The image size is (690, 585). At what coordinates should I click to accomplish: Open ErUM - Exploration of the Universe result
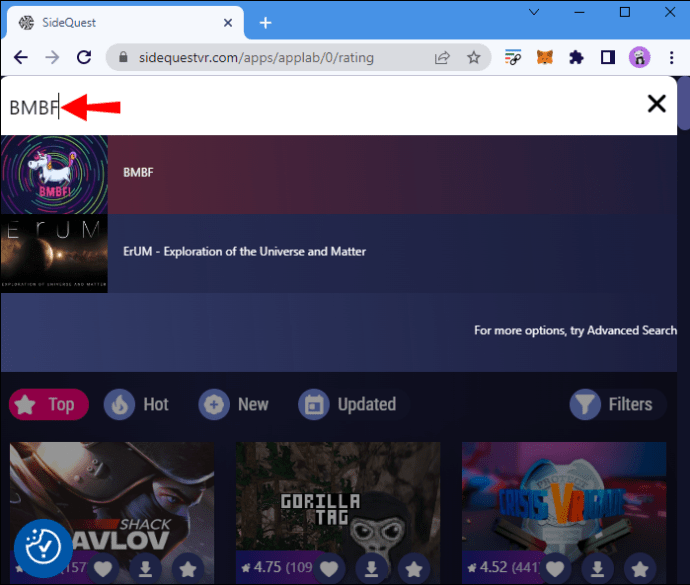(339, 254)
